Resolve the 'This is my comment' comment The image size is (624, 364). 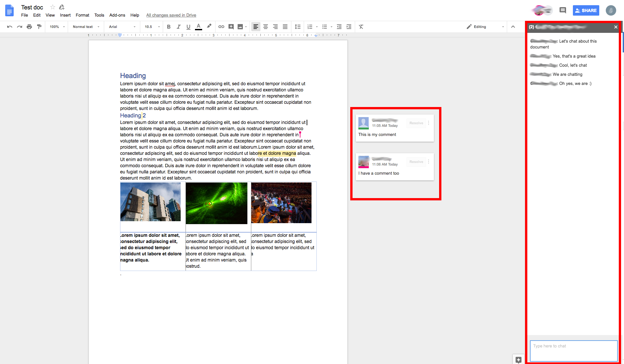click(416, 123)
